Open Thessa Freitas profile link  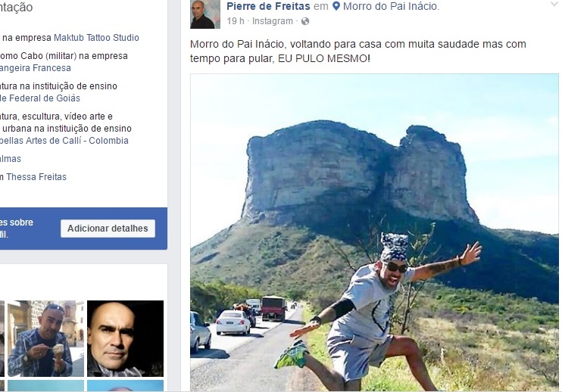[x=36, y=177]
